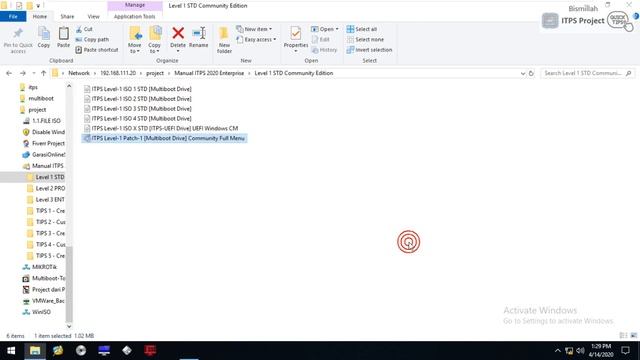Switch to the Share ribbon tab
The height and width of the screenshot is (360, 640).
pos(67,17)
